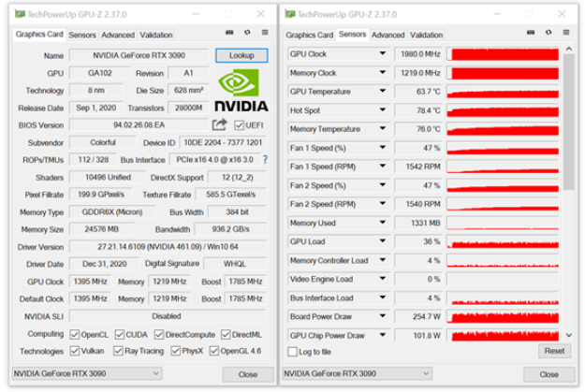Switch to Validation tab in left window
Viewport: 585px width, 392px height.
(156, 35)
